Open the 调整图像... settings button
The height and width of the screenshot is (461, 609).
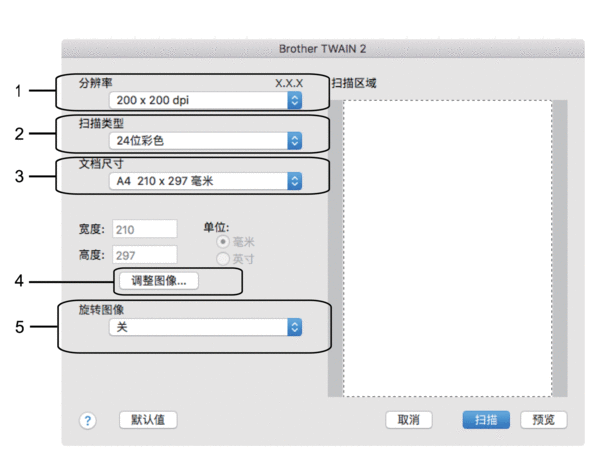point(158,281)
